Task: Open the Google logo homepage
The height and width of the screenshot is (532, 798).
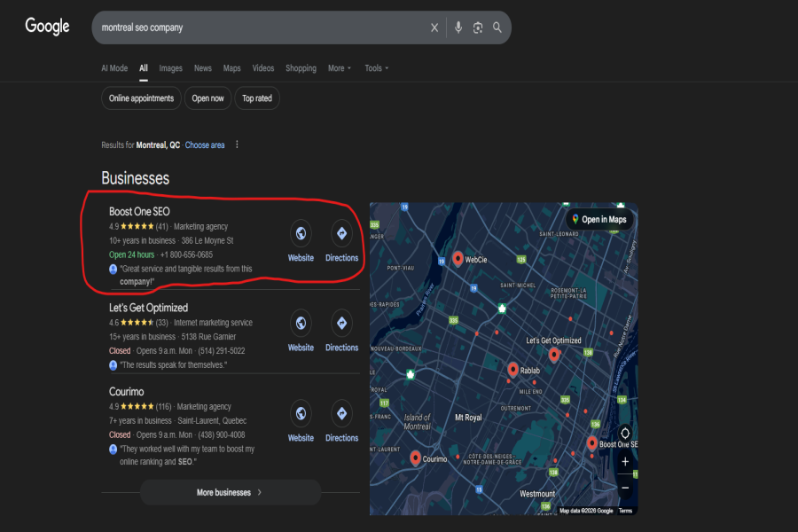Action: [x=47, y=27]
